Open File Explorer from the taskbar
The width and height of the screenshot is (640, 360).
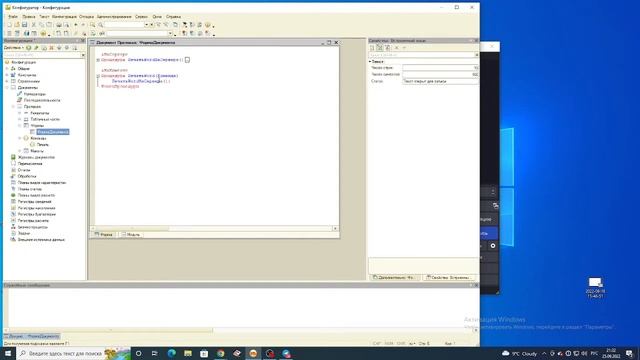pos(188,353)
